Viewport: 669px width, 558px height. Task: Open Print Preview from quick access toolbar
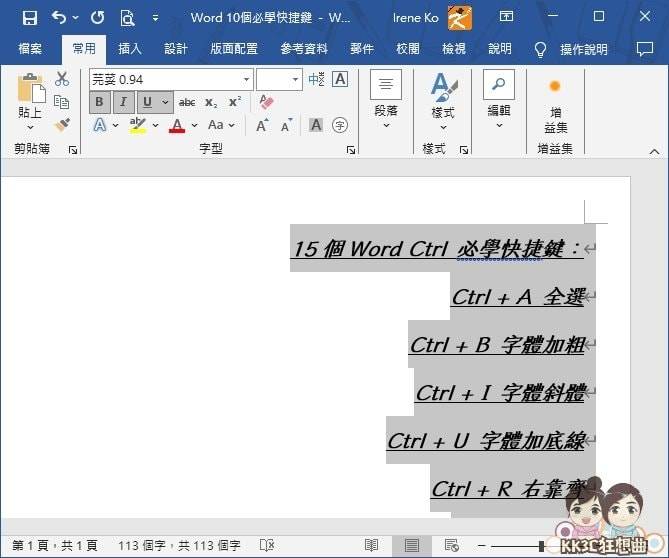[127, 18]
